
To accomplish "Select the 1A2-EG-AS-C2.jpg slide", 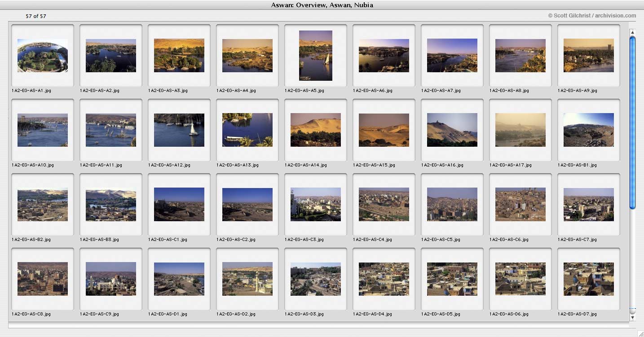I will (x=247, y=205).
